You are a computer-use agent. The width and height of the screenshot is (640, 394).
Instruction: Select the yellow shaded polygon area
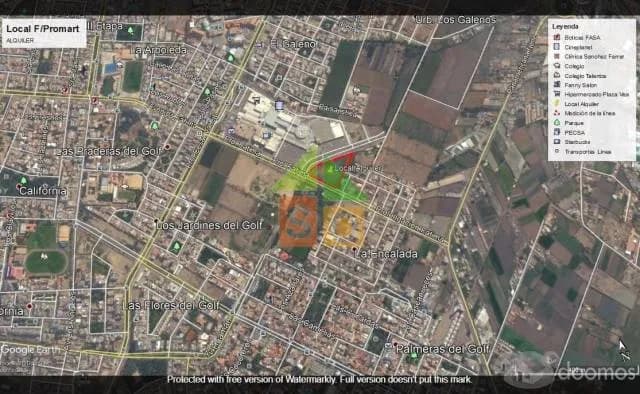[x=344, y=226]
